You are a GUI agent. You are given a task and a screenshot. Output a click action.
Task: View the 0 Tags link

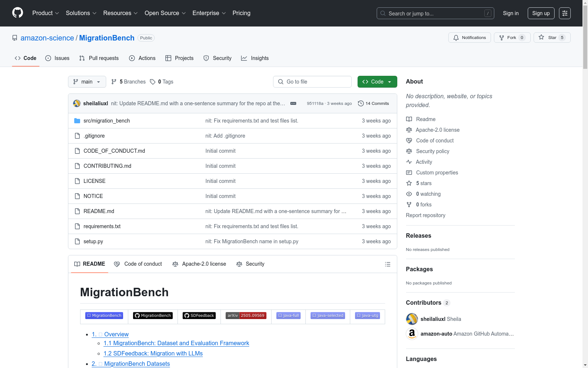click(162, 82)
